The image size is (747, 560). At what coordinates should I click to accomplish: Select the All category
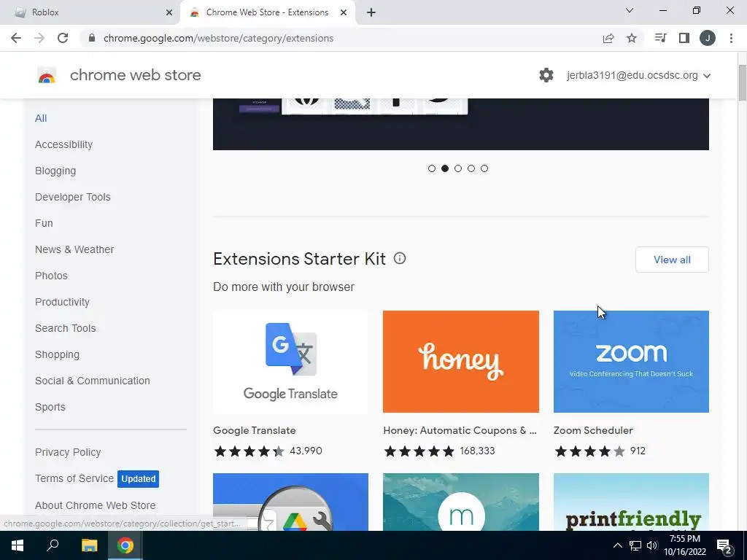(x=41, y=119)
